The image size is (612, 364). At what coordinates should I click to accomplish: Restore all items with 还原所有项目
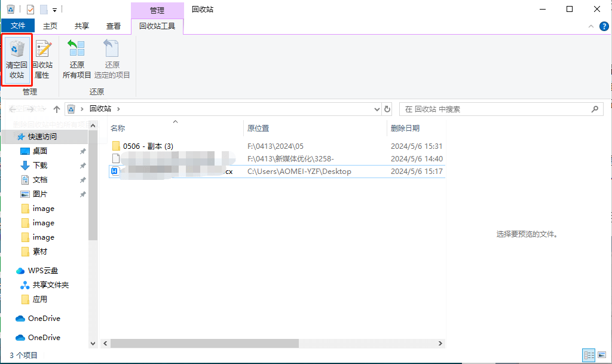point(76,58)
